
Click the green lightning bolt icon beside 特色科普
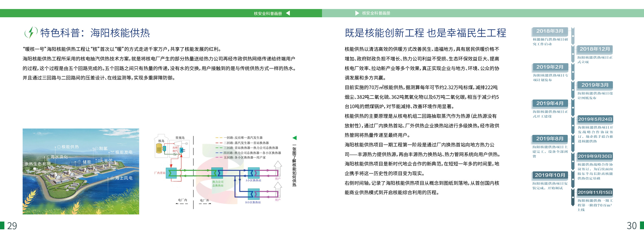click(x=31, y=32)
